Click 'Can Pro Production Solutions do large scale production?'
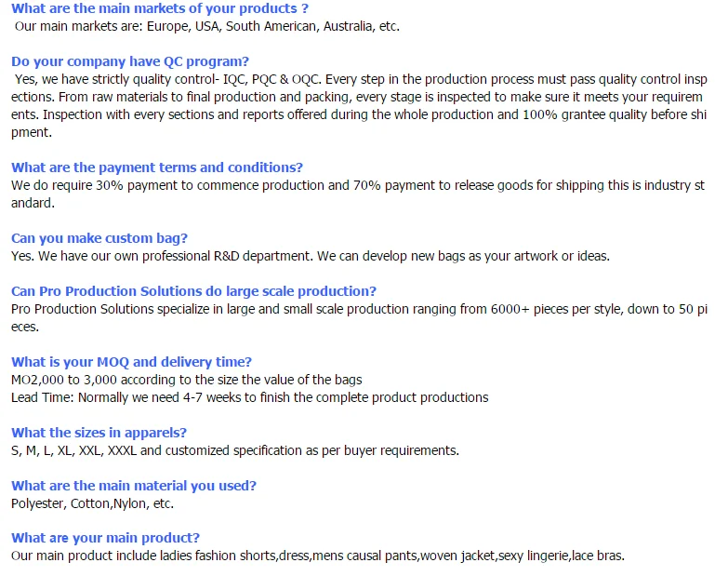Screen dimensions: 728x576 [x=193, y=291]
